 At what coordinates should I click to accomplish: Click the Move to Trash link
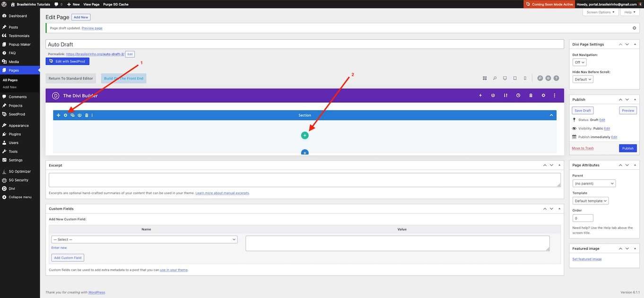(583, 148)
